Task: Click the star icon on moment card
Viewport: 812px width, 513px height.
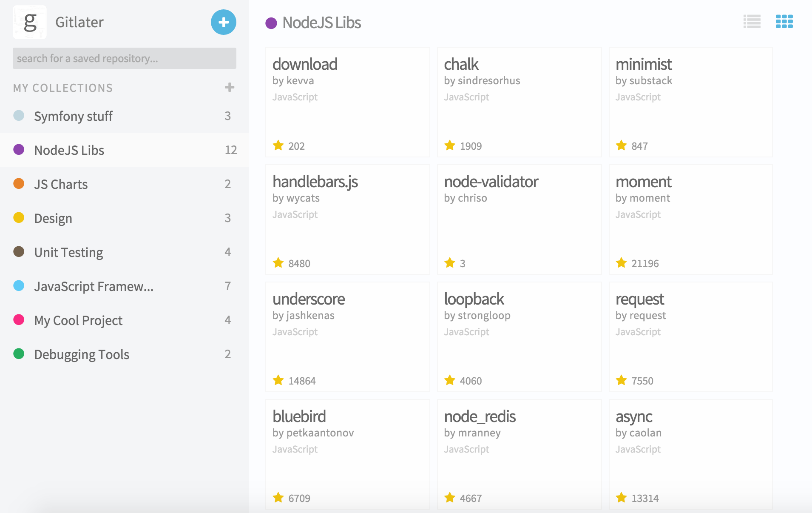Action: (x=622, y=263)
